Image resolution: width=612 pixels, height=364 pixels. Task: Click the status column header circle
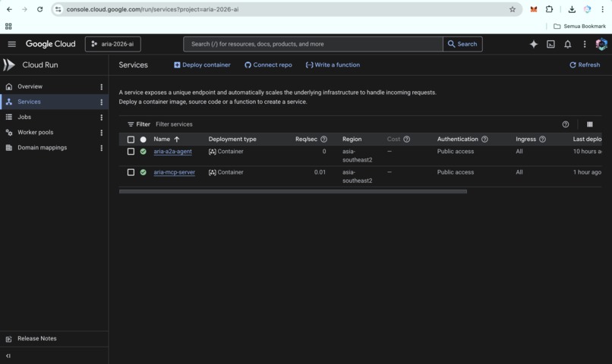[x=144, y=139]
